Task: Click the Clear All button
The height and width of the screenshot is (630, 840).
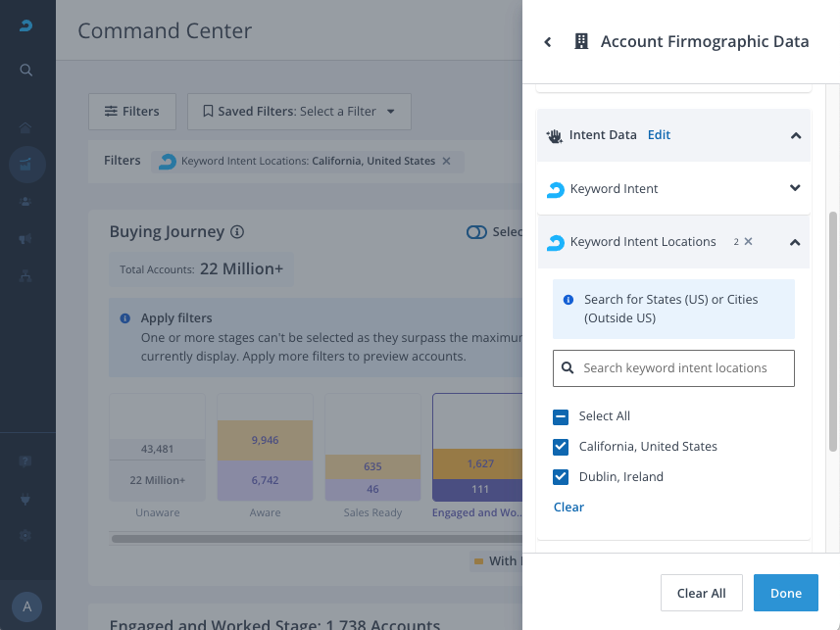Action: pyautogui.click(x=701, y=593)
